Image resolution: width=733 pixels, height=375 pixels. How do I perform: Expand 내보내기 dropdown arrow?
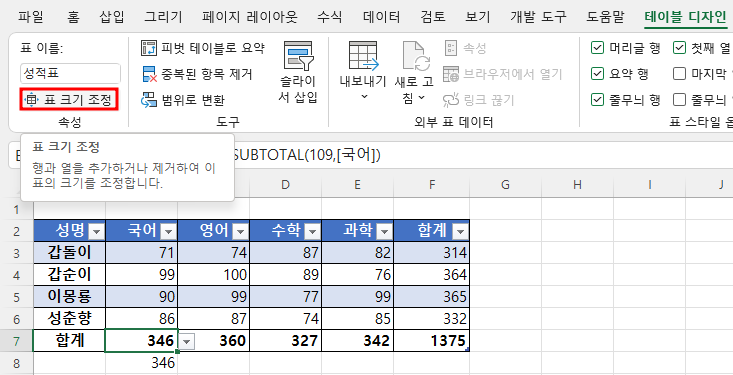coord(365,97)
